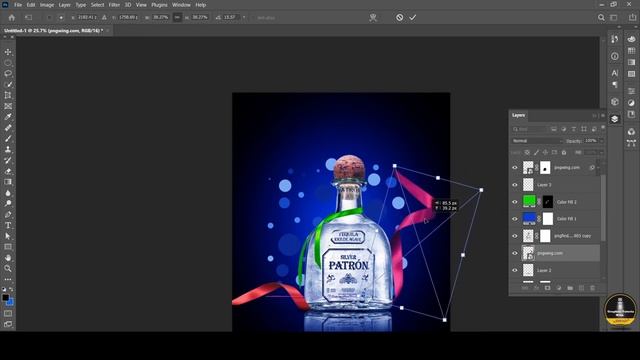Toggle visibility of top pngwing.com layer
This screenshot has width=640, height=360.
click(x=515, y=168)
